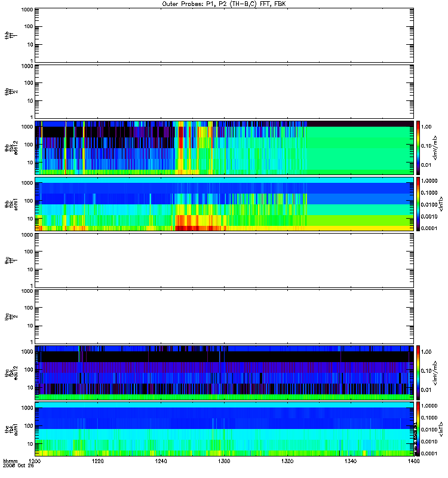The height and width of the screenshot is (478, 448).
Task: Click the 'thb fbk scm1' y-axis label
Action: tap(11, 204)
